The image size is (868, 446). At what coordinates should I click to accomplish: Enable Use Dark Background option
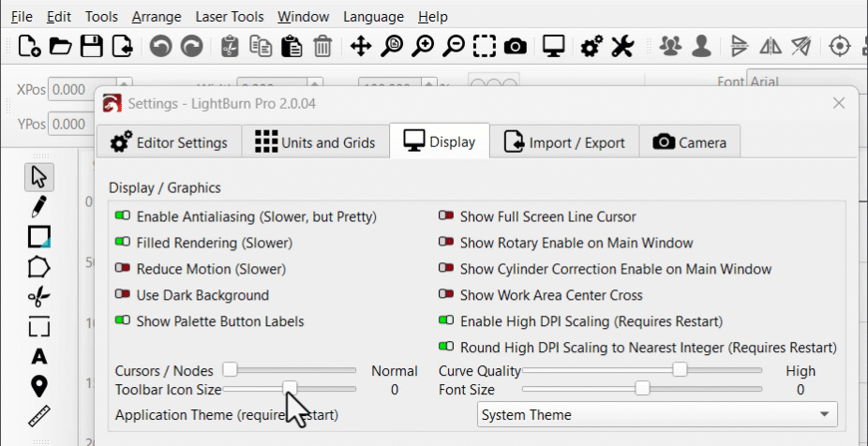(123, 295)
